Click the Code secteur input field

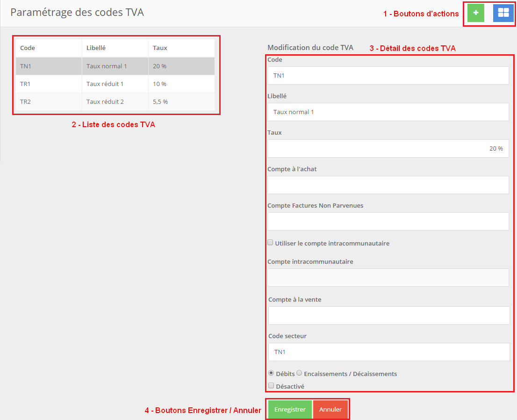389,352
